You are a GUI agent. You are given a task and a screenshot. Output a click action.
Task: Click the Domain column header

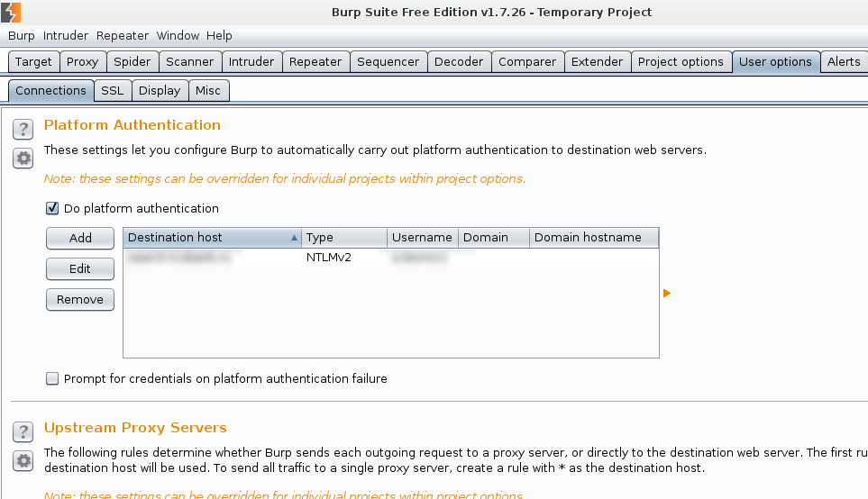494,237
